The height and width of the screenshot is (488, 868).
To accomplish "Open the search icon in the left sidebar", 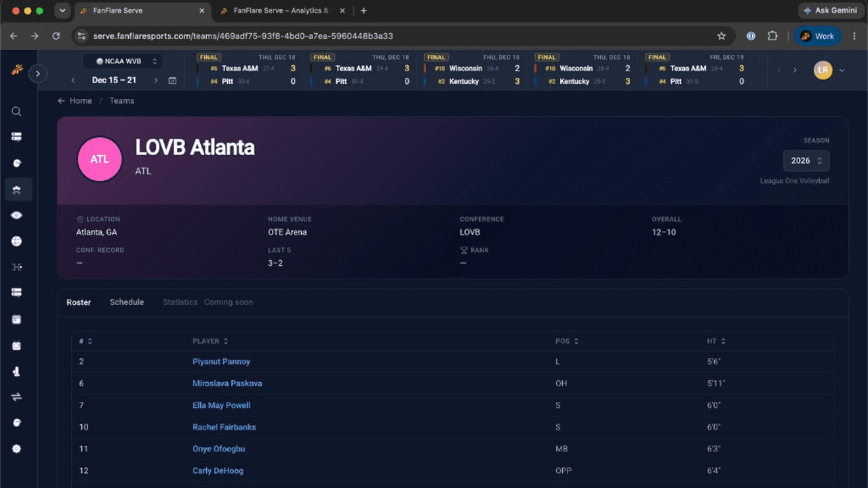I will tap(17, 112).
